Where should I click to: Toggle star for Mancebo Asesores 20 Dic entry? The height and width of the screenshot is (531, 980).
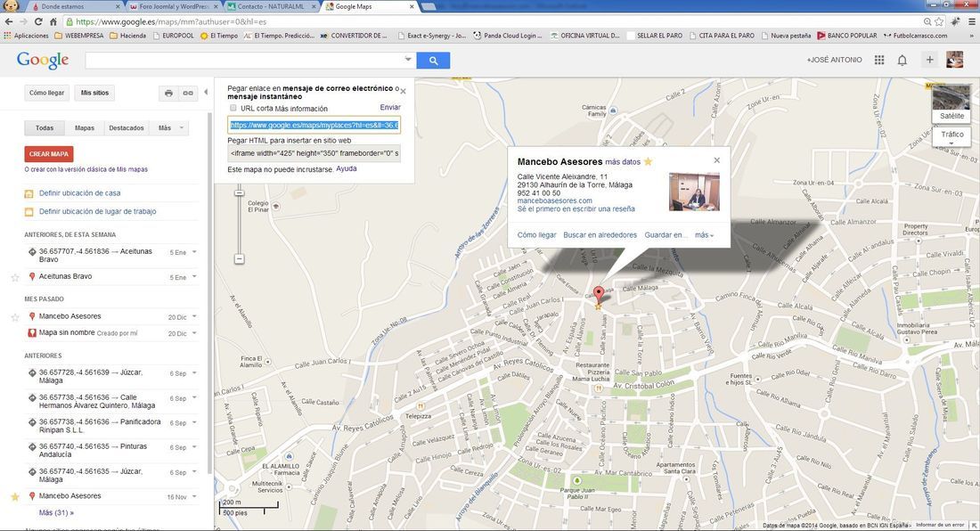(15, 316)
